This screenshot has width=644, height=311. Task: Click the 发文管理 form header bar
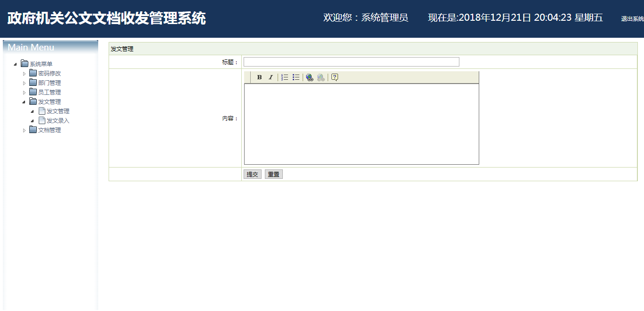[x=373, y=49]
